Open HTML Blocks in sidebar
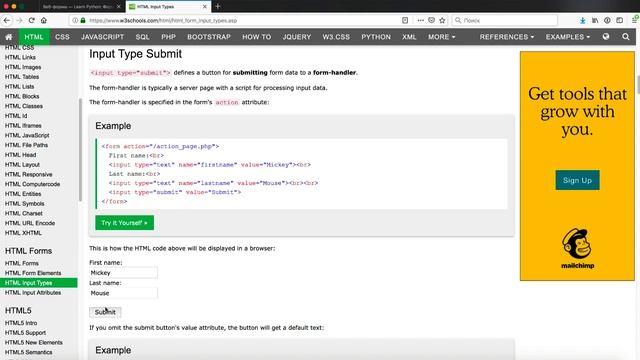640x360 pixels. (x=22, y=96)
